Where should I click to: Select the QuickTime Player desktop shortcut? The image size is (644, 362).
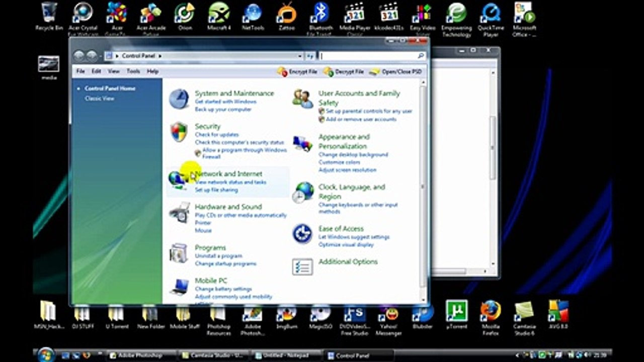click(x=491, y=20)
